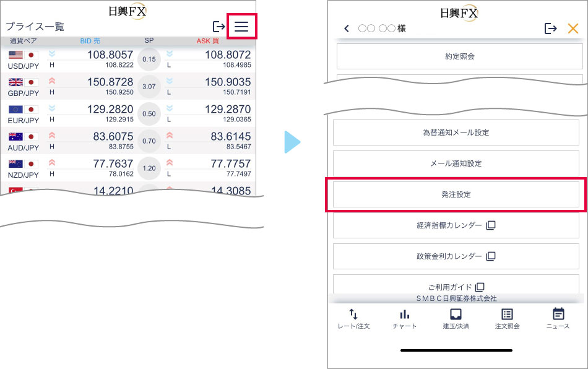The image size is (588, 369).
Task: Open the レート/注文 tab
Action: [353, 319]
